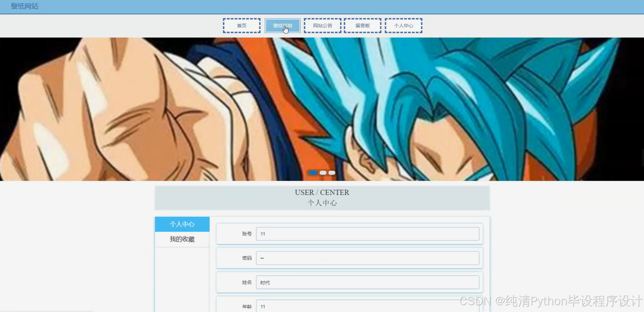Image resolution: width=644 pixels, height=312 pixels.
Task: Click the 姓名 field label
Action: pyautogui.click(x=247, y=282)
